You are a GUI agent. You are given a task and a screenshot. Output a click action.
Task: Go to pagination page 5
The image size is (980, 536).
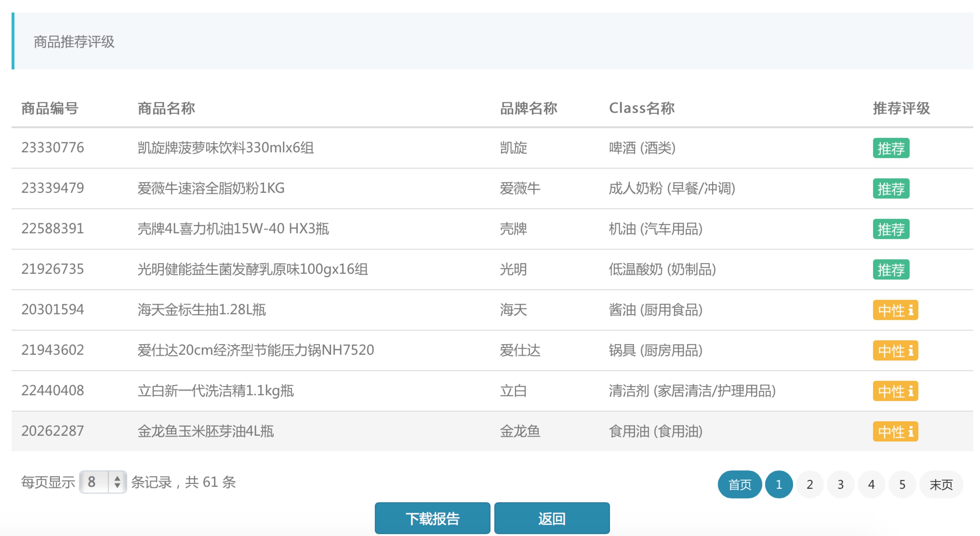pos(902,484)
